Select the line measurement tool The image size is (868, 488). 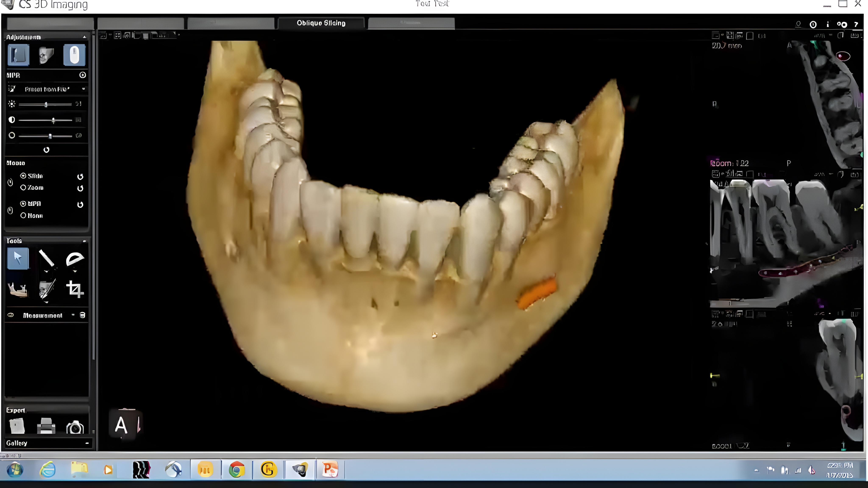(46, 258)
